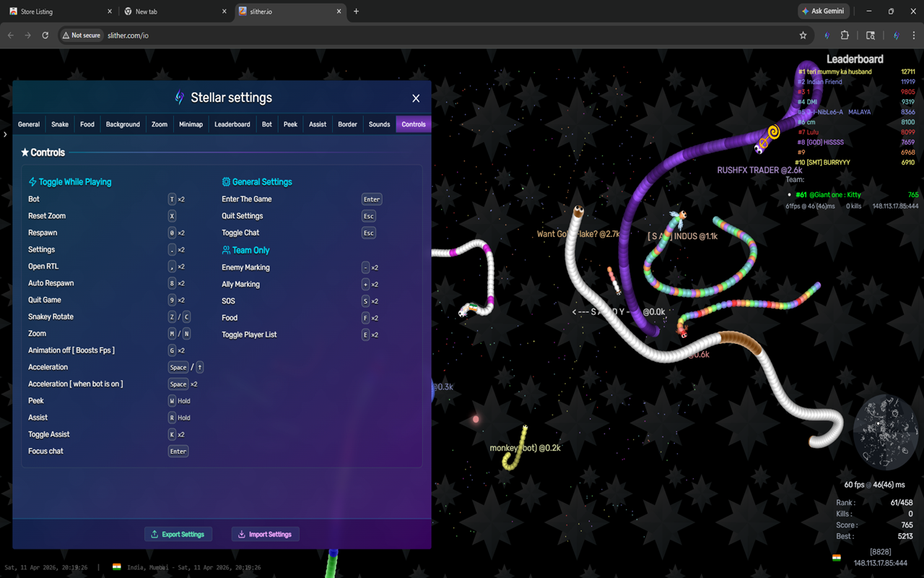Click the 'Enemy Marking' label
This screenshot has width=924, height=578.
coord(245,267)
